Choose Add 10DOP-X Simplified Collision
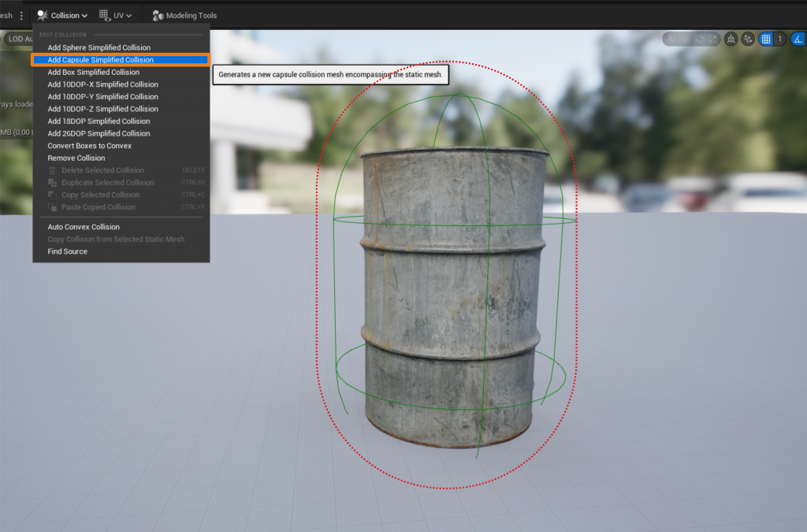 121,84
